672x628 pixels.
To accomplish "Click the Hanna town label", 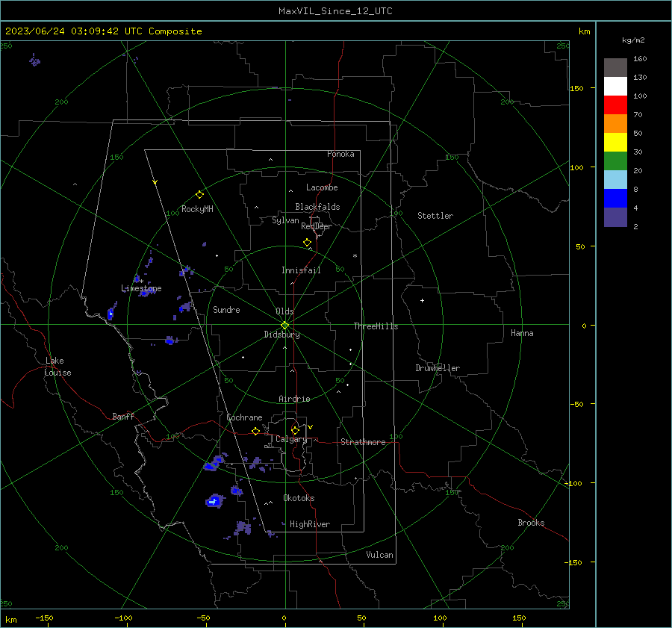I will [522, 333].
